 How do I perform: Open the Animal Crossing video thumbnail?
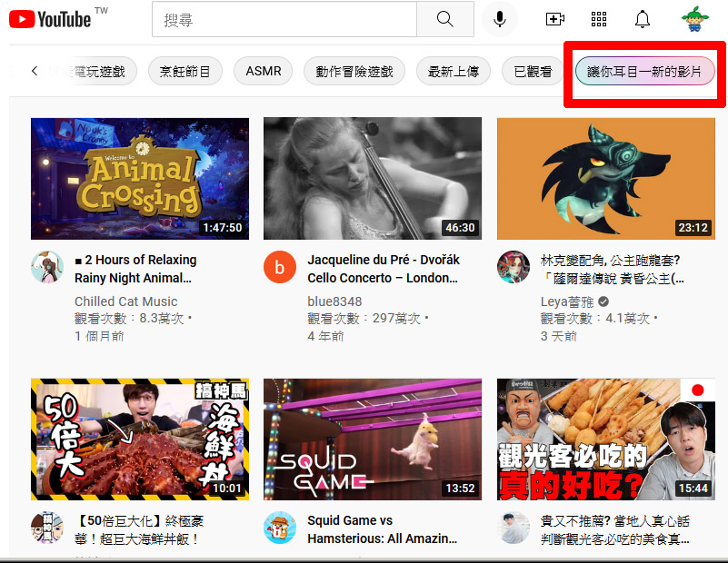[x=140, y=178]
